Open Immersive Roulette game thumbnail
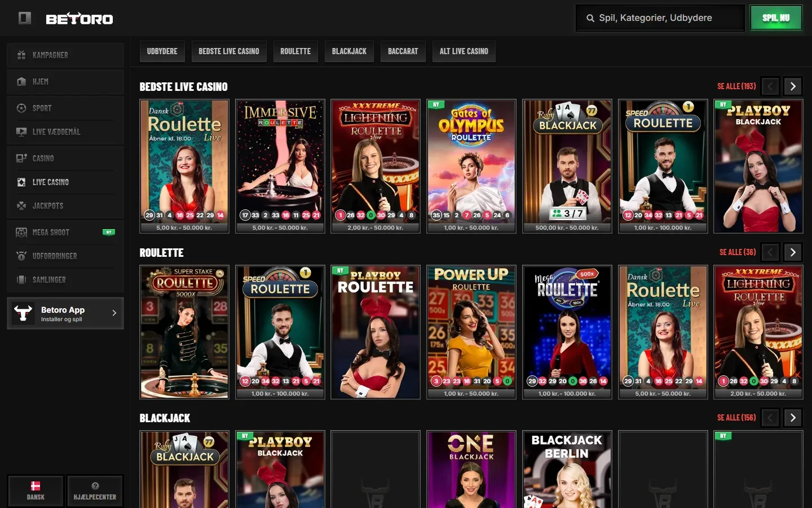 (x=280, y=167)
